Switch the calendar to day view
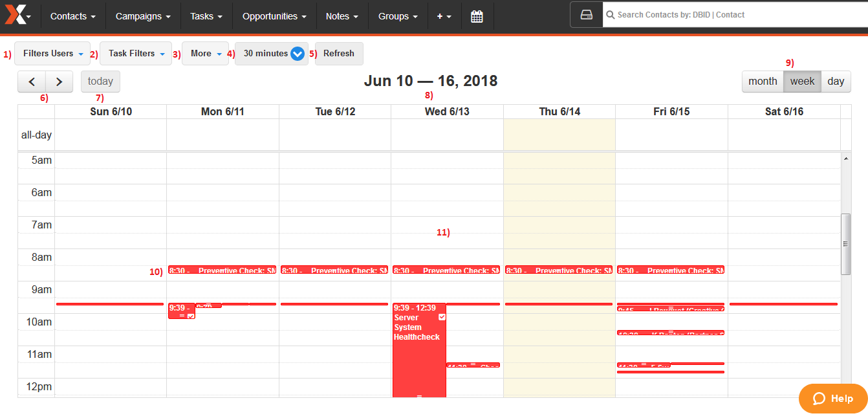 click(x=836, y=82)
